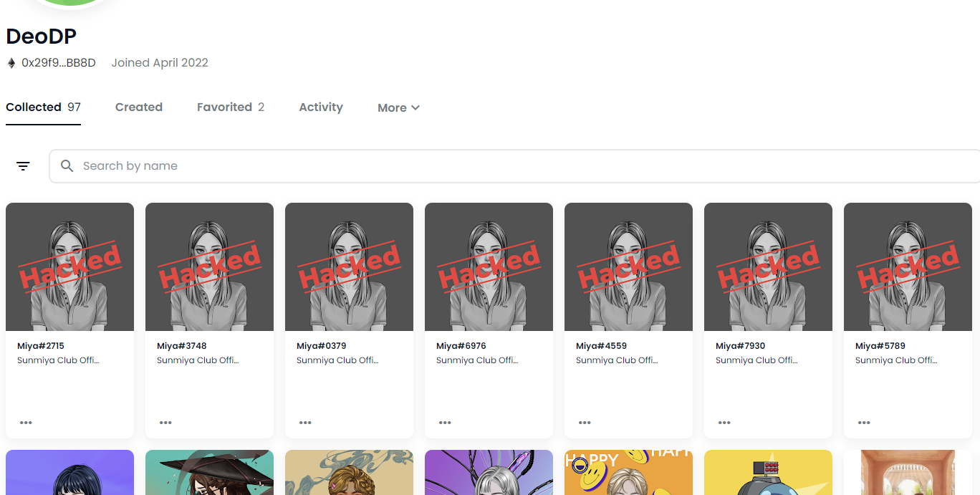The width and height of the screenshot is (980, 495).
Task: Expand the More dropdown menu
Action: coord(398,107)
